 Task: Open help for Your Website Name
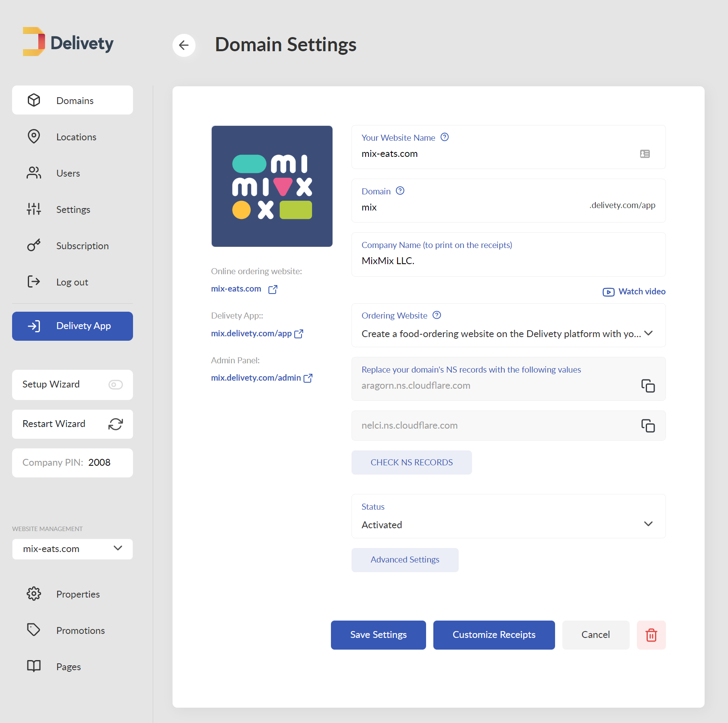point(445,137)
